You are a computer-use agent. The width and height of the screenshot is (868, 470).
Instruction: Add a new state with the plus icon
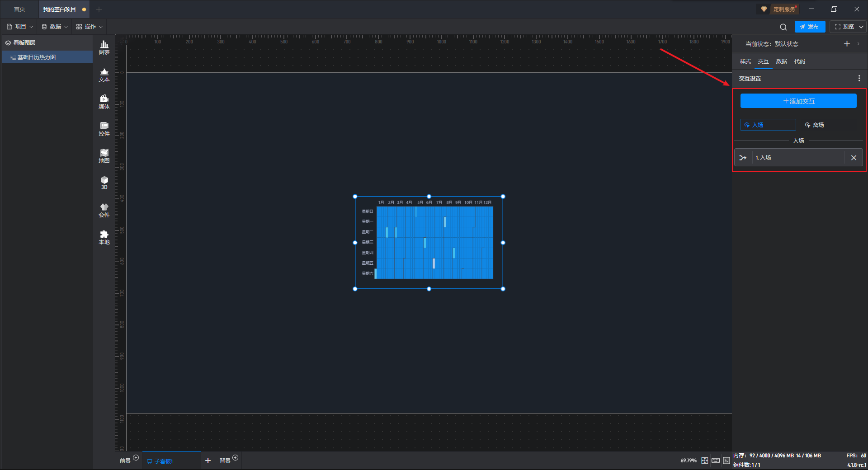coord(847,44)
